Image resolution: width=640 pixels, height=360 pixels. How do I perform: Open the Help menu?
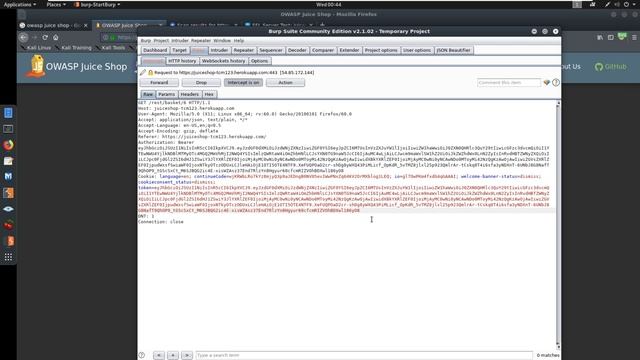pos(239,41)
